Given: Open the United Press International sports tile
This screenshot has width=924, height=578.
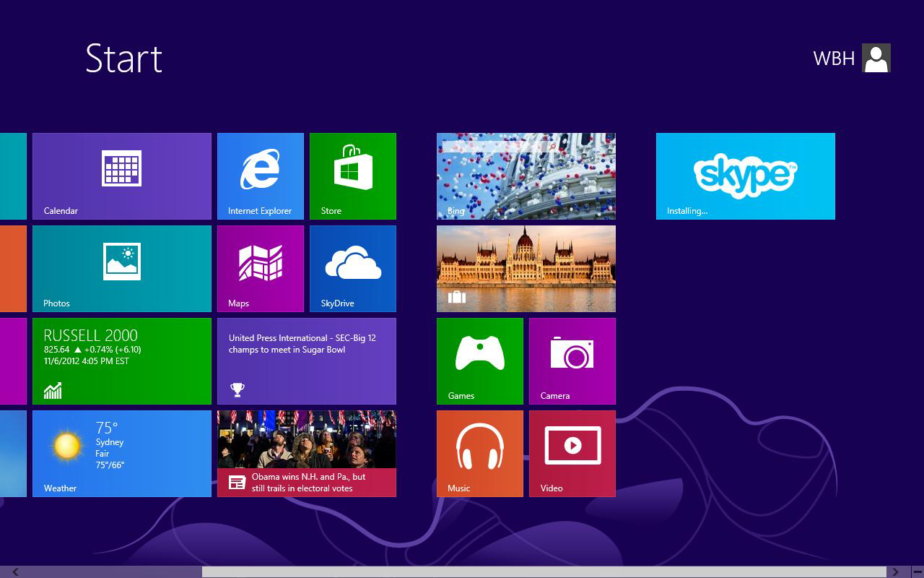Looking at the screenshot, I should tap(307, 361).
